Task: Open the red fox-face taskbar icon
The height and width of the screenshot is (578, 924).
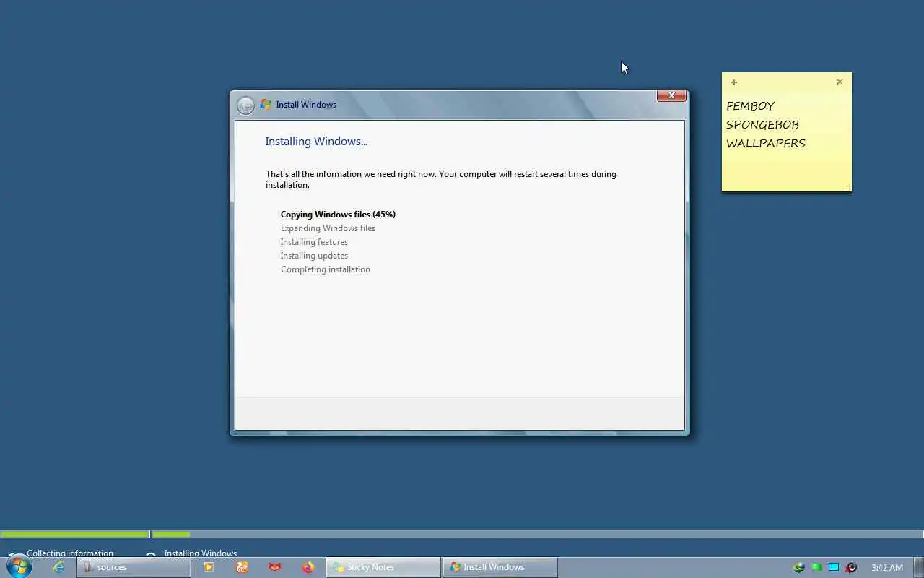Action: click(x=275, y=567)
